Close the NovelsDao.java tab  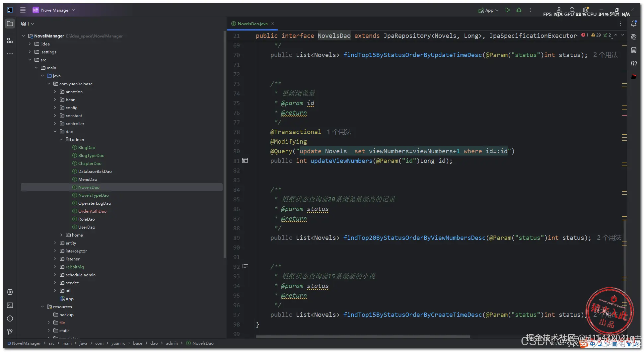click(273, 24)
